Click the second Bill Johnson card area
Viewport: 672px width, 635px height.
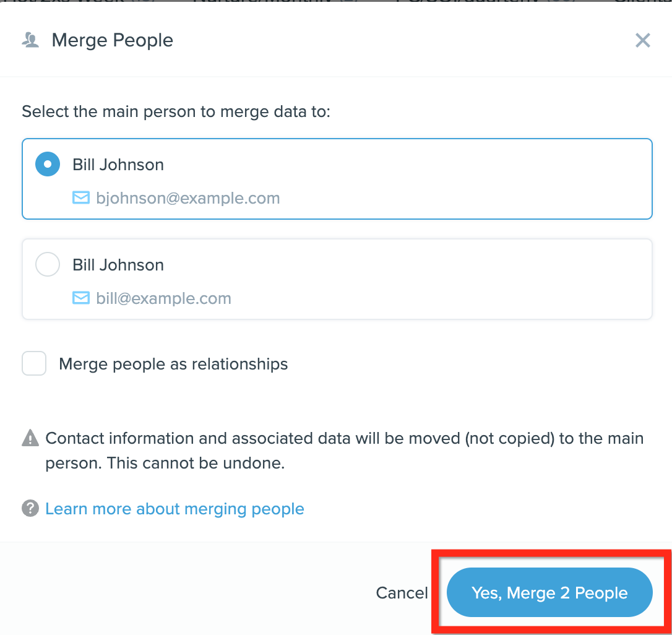click(x=337, y=279)
